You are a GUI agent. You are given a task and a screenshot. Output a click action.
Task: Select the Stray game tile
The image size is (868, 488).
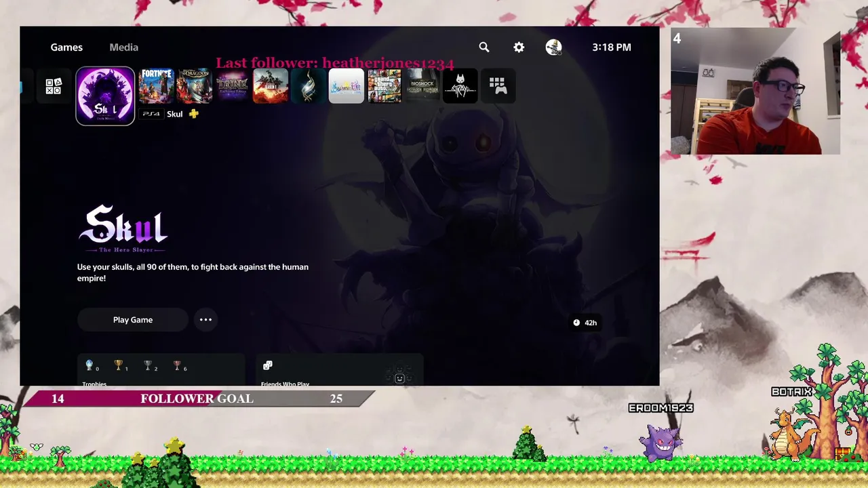[x=460, y=85]
